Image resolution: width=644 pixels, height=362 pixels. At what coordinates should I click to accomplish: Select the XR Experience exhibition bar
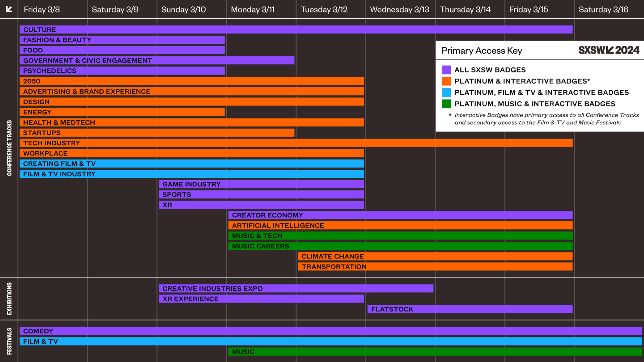click(x=261, y=299)
